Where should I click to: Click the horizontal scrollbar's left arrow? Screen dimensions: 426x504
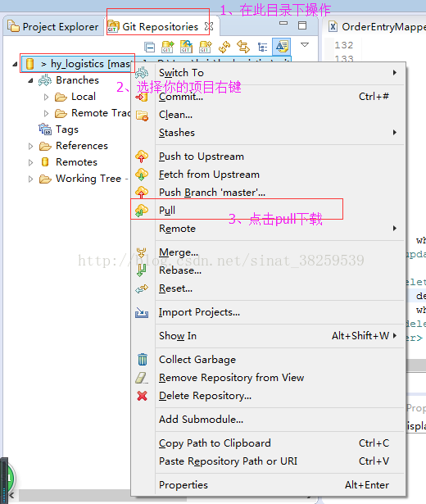11,495
